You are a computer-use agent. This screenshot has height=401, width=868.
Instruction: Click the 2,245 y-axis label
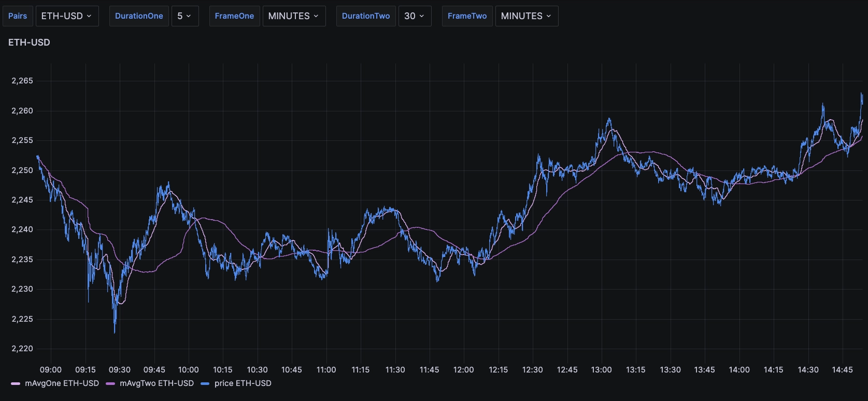click(x=22, y=200)
